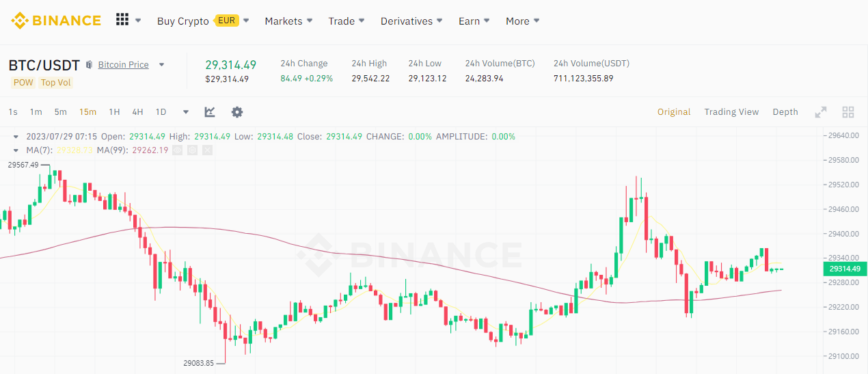Open chart settings gear icon
Image resolution: width=868 pixels, height=374 pixels.
pyautogui.click(x=237, y=112)
